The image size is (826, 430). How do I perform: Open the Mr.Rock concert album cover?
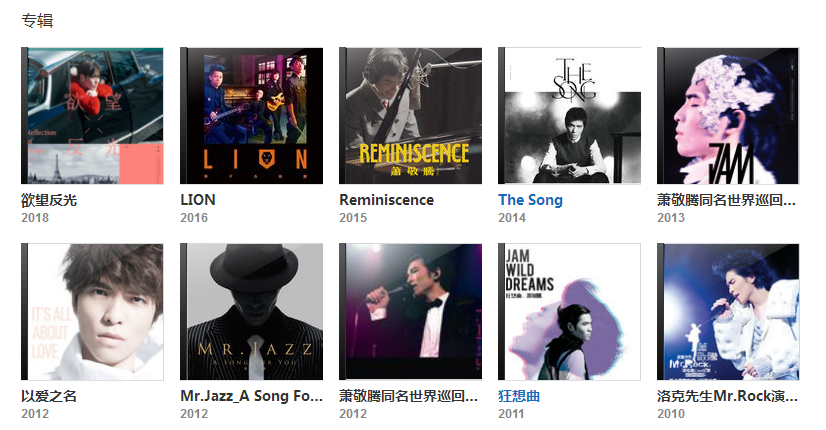coord(728,311)
